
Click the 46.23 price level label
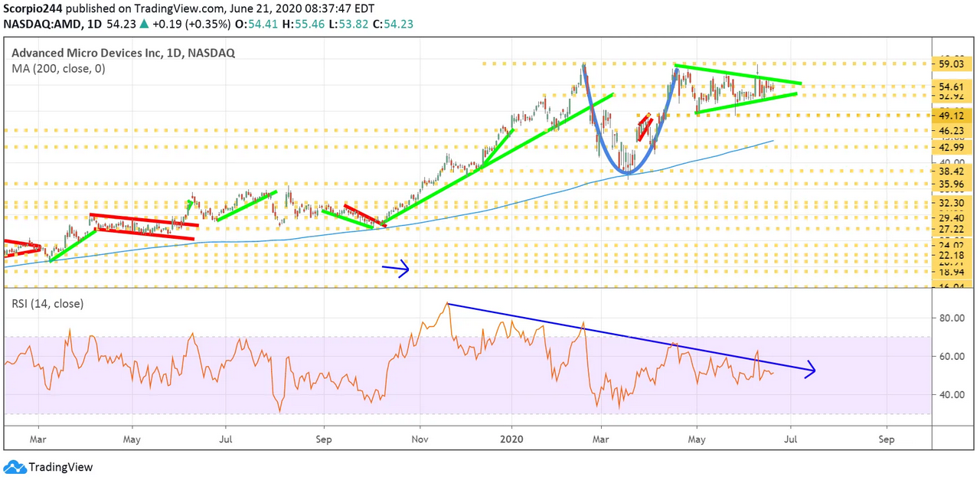click(953, 132)
